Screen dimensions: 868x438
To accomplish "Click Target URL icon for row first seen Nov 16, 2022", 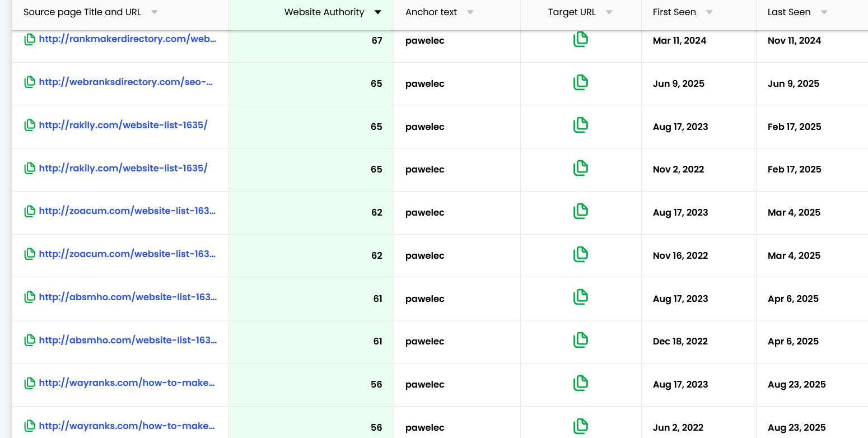I will click(x=581, y=254).
